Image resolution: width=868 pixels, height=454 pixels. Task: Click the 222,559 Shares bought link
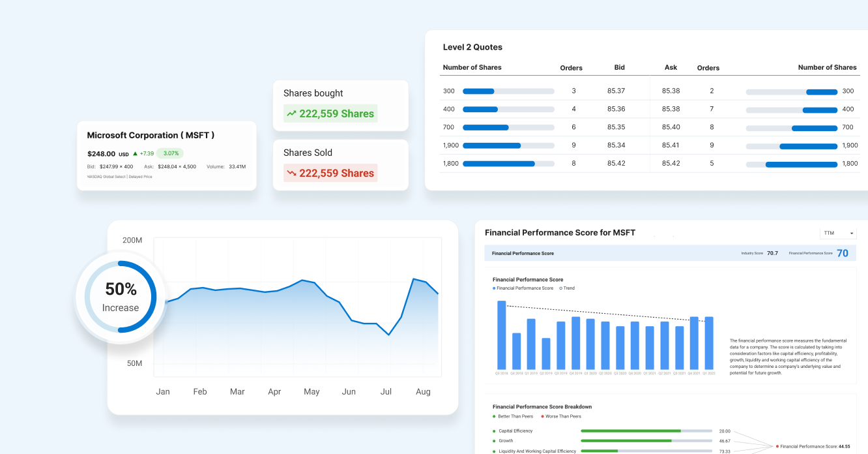pos(337,113)
